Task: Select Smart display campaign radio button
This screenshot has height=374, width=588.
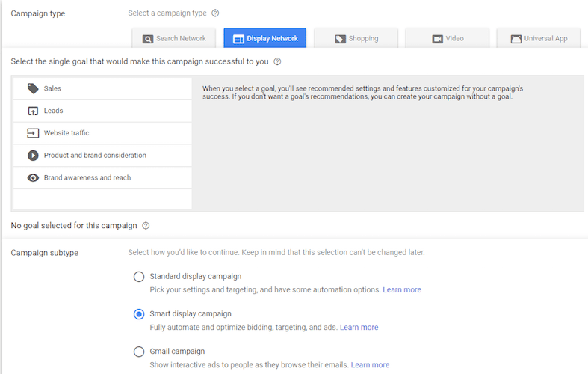Action: [139, 314]
